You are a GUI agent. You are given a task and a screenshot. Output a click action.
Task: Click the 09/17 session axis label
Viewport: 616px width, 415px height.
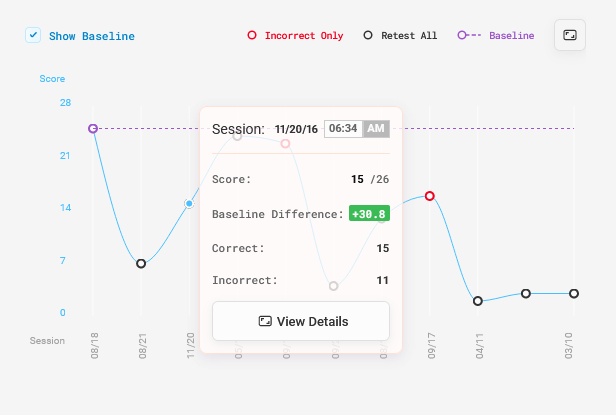(x=431, y=345)
